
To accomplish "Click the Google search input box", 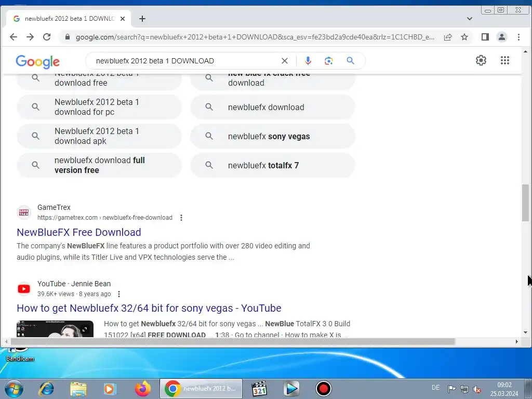I will tap(186, 61).
